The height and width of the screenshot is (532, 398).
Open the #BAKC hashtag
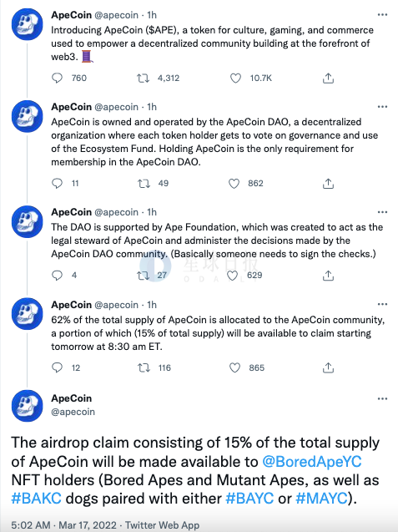[36, 499]
